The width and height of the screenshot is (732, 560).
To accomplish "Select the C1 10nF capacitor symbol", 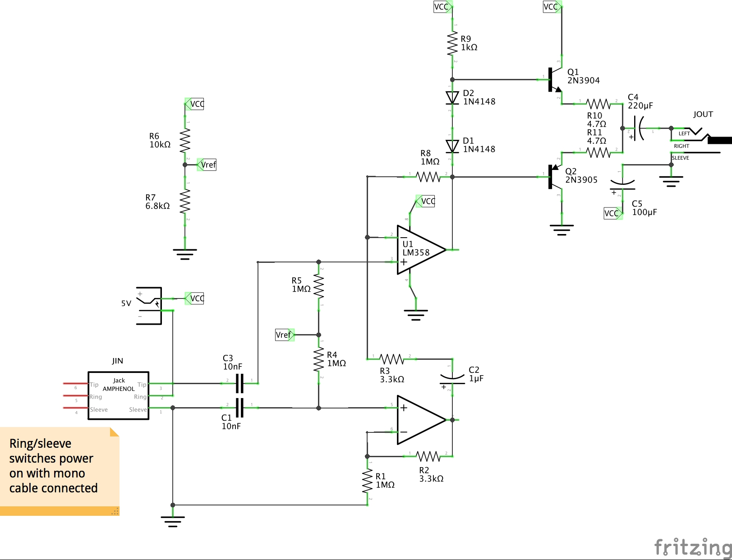I will pyautogui.click(x=239, y=408).
